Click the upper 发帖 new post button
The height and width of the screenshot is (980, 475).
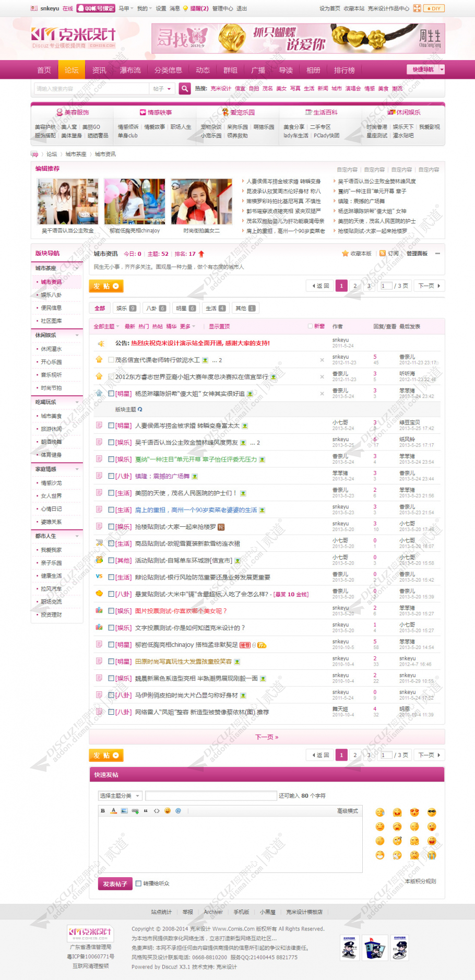tap(106, 286)
